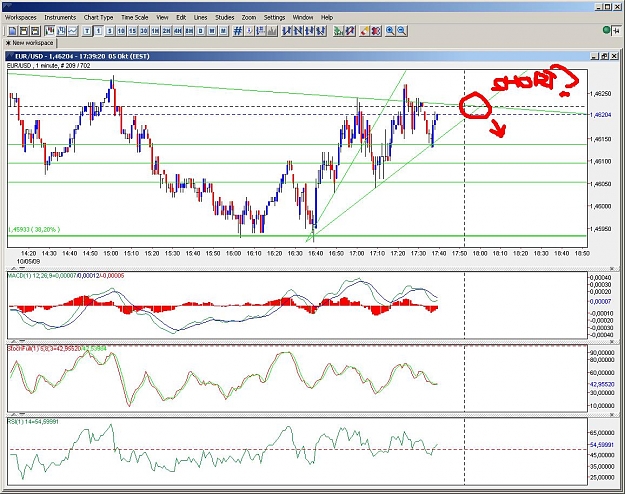This screenshot has height=494, width=625.
Task: Click the 1,45933 (38,20%) Fibonacci label
Action: click(34, 230)
